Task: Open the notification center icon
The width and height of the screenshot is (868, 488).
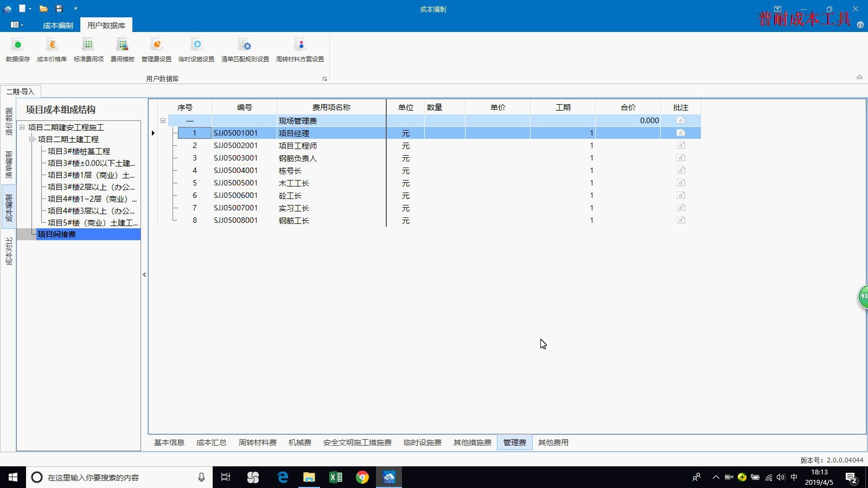Action: [851, 478]
